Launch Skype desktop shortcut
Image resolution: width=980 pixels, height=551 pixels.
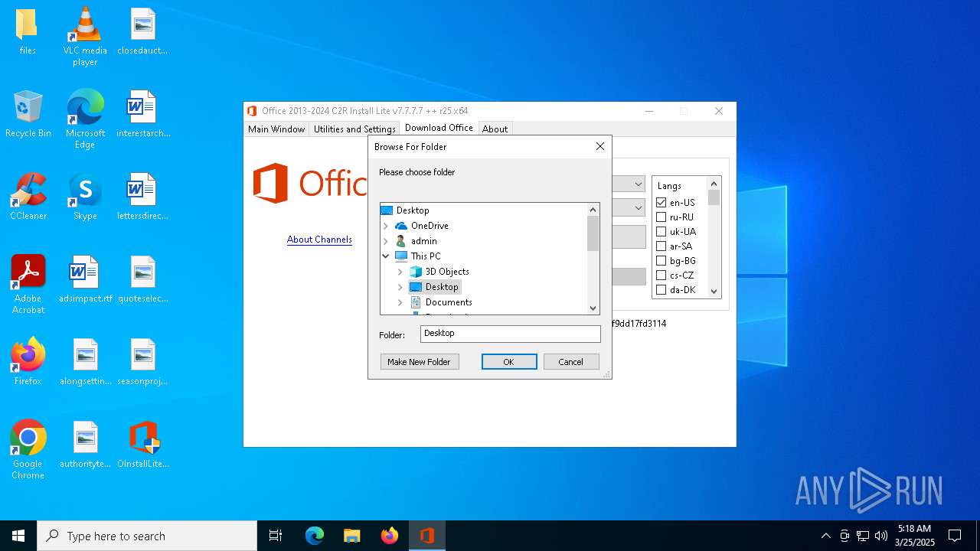point(85,197)
